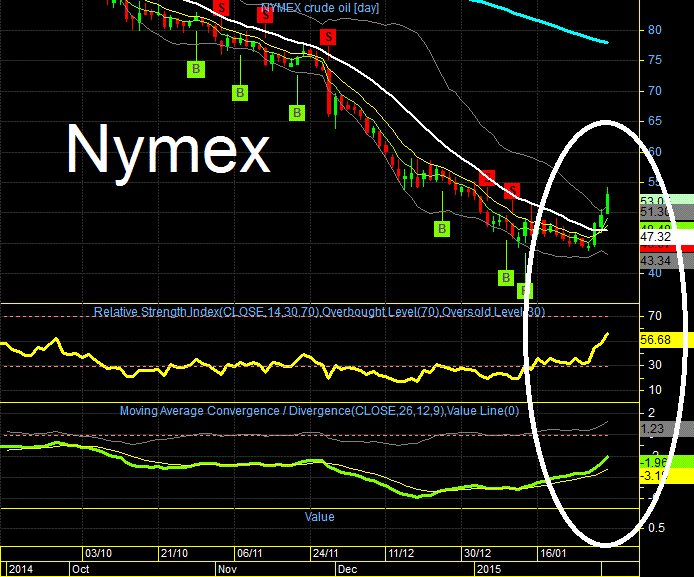Click the green B marker just before 24/11
This screenshot has width=694, height=577.
297,113
